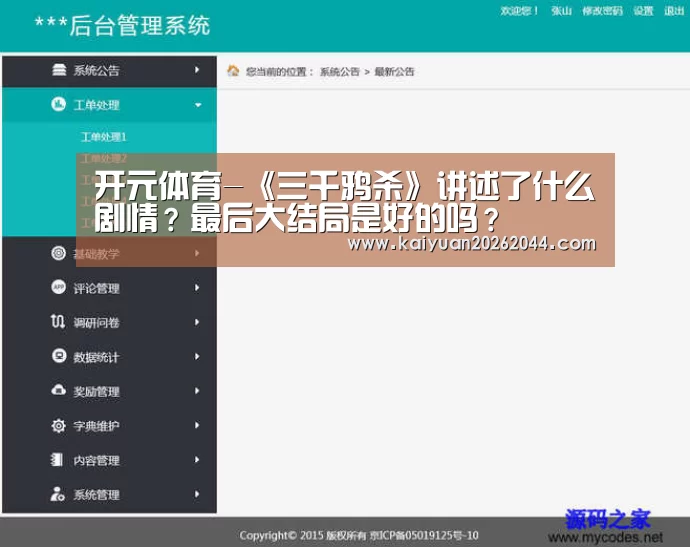Open the 数据统计 menu item
The width and height of the screenshot is (690, 547).
click(109, 356)
